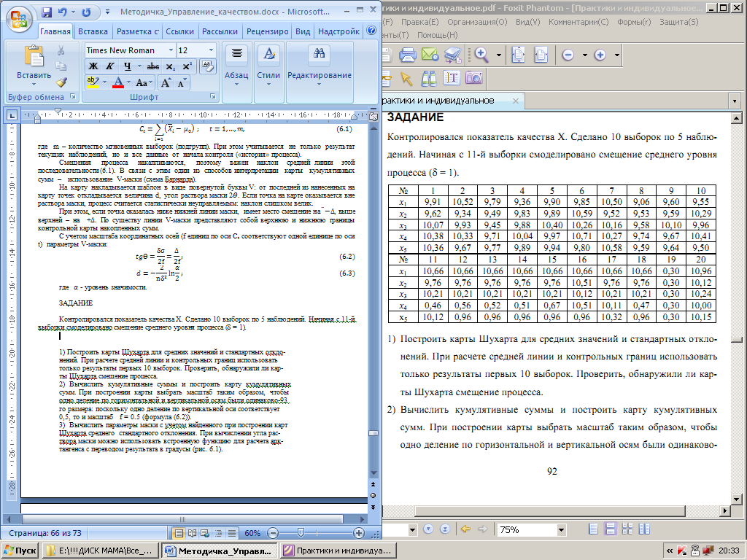Toggle underline (Ч) formatting

pyautogui.click(x=127, y=66)
